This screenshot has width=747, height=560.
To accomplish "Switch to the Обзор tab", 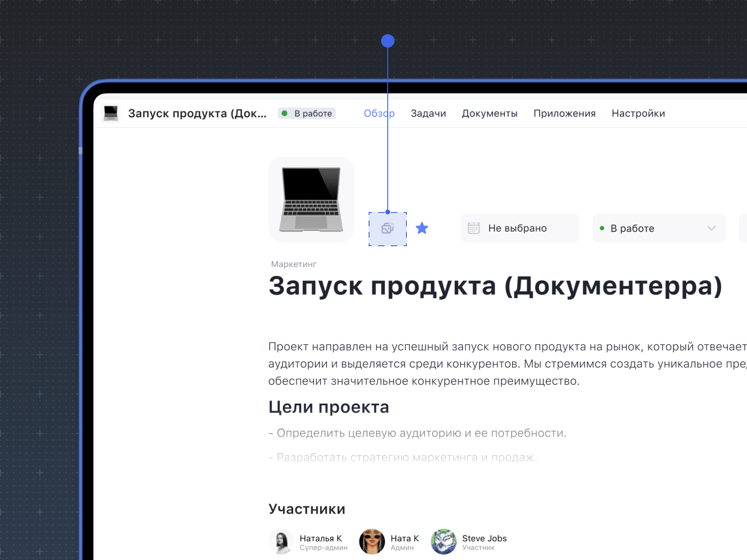I will (x=379, y=113).
